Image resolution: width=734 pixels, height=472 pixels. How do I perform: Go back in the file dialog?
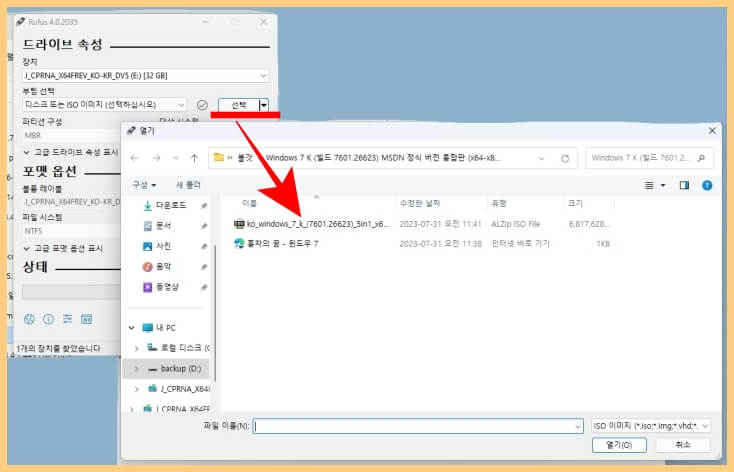135,158
